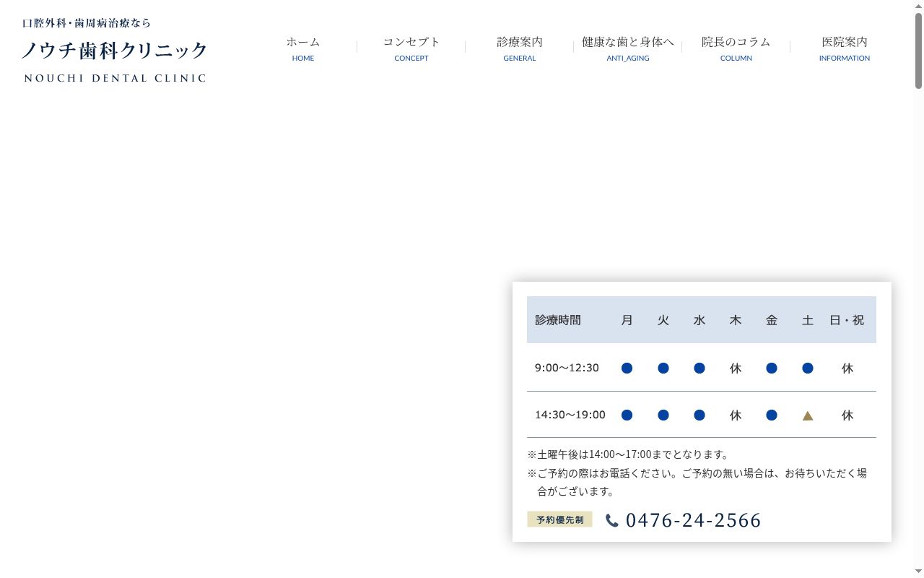Open the 健康な歯と身体へ ANTI_AGING menu item
924x578 pixels.
(x=628, y=48)
